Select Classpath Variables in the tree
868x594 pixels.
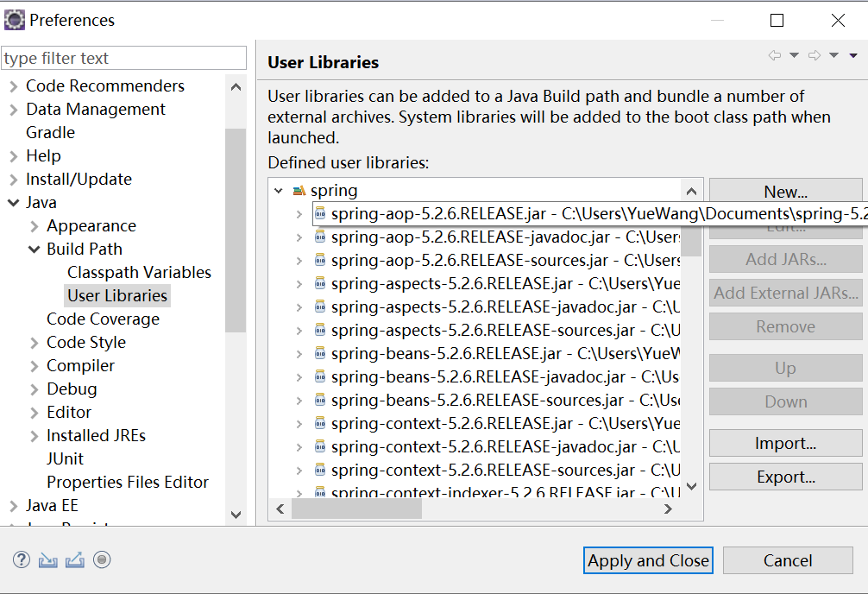tap(139, 272)
